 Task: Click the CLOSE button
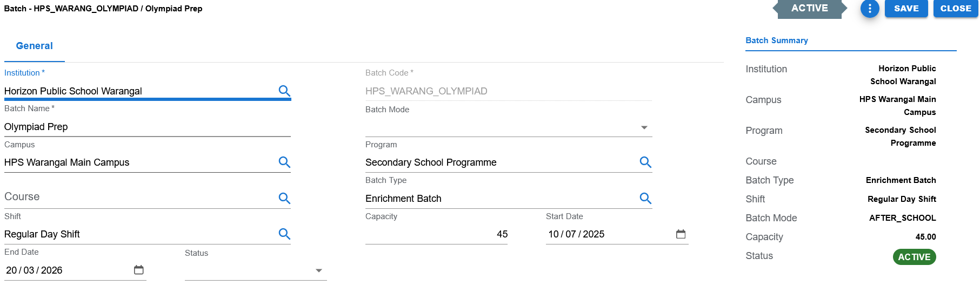coord(956,9)
